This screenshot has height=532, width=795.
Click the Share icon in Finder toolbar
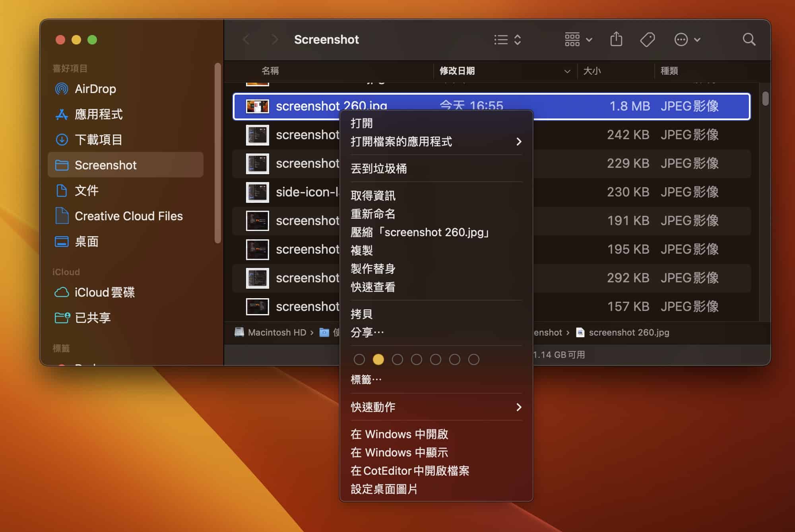point(616,39)
